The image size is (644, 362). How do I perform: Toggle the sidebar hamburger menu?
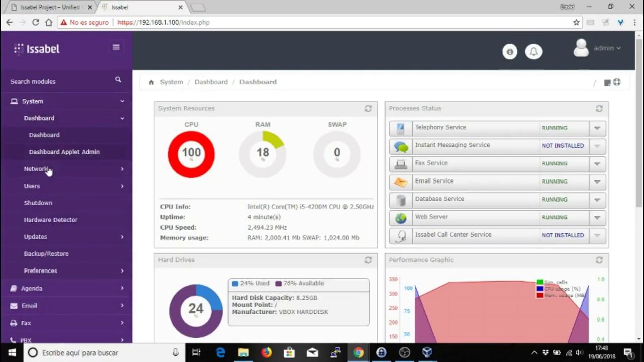pyautogui.click(x=116, y=47)
